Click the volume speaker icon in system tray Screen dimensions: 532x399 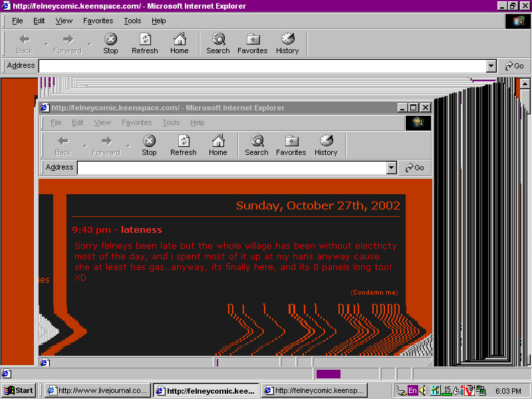[x=422, y=390]
